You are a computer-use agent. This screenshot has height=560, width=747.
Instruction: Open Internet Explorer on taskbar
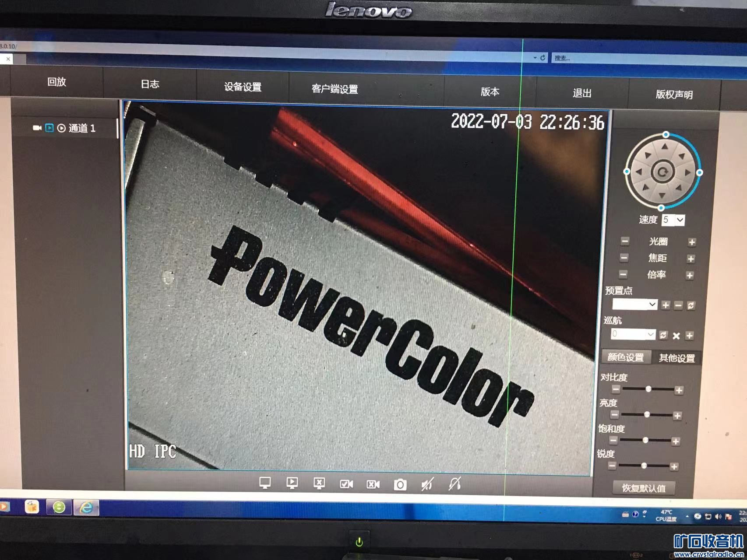tap(86, 507)
